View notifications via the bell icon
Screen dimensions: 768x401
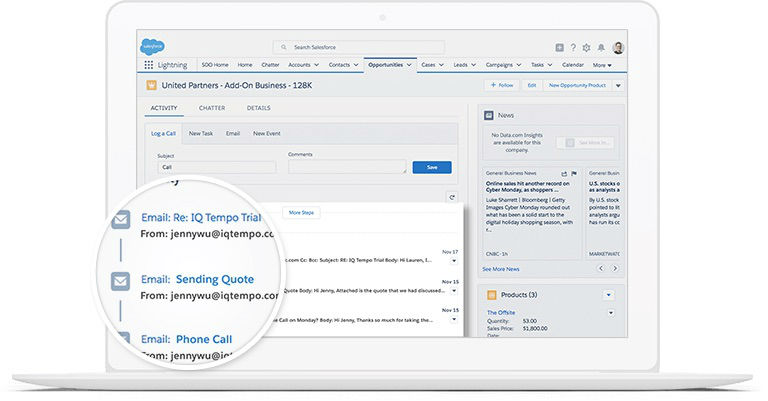pyautogui.click(x=600, y=47)
